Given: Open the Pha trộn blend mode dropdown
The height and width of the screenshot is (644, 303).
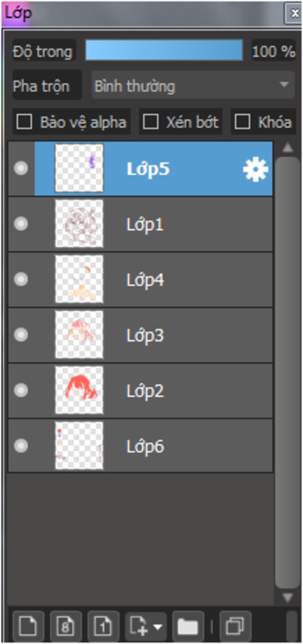Looking at the screenshot, I should point(193,86).
